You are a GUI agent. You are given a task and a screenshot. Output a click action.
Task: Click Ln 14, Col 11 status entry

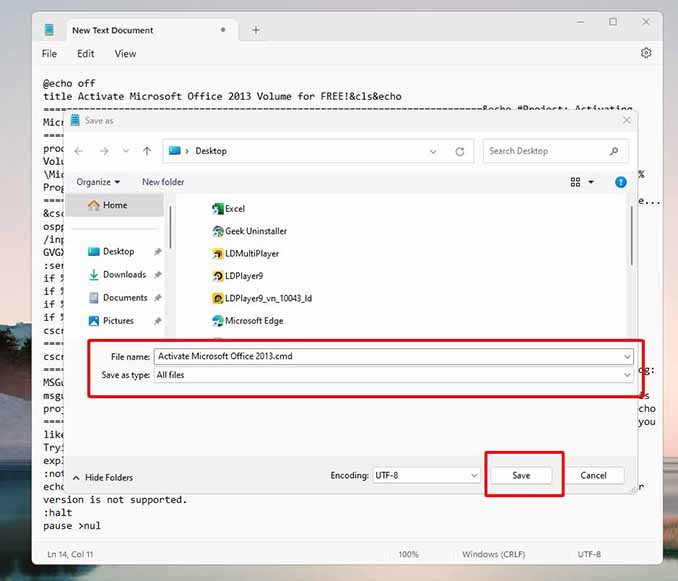(x=70, y=554)
